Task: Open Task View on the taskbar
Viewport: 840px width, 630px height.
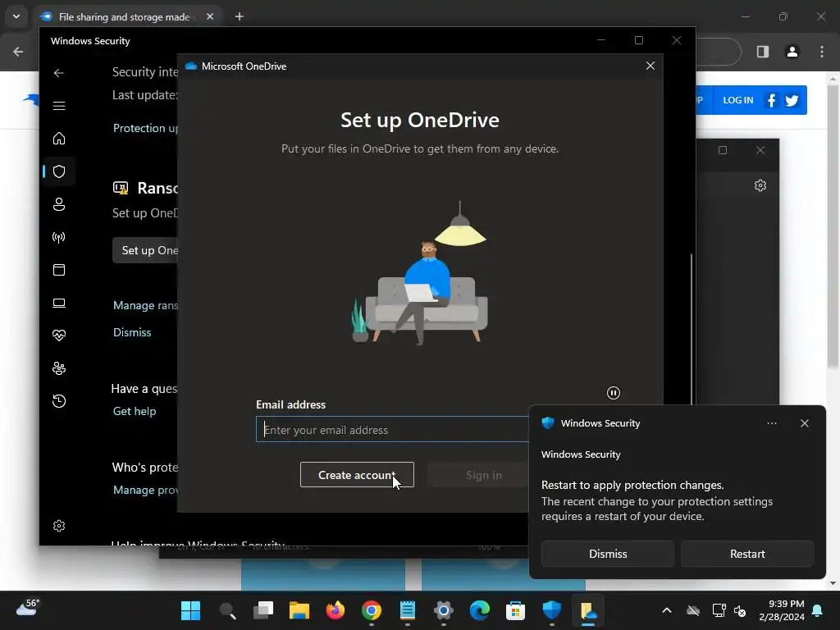Action: [263, 610]
